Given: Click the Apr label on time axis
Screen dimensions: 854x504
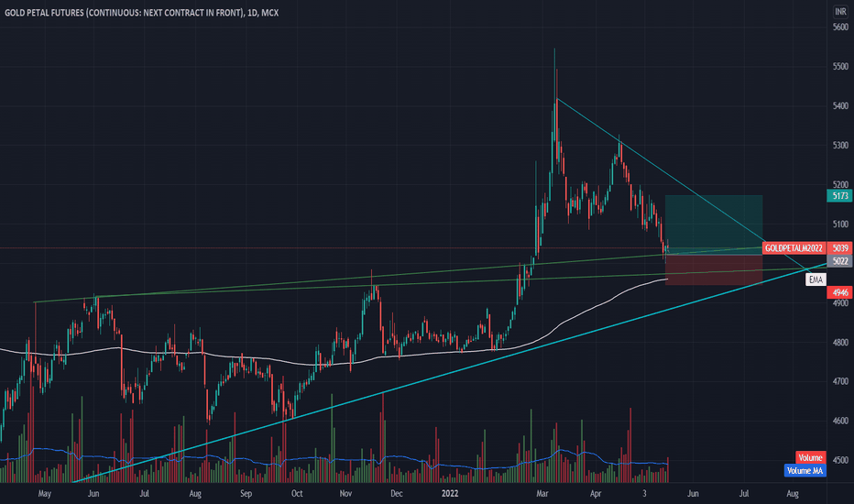Looking at the screenshot, I should pyautogui.click(x=596, y=494).
